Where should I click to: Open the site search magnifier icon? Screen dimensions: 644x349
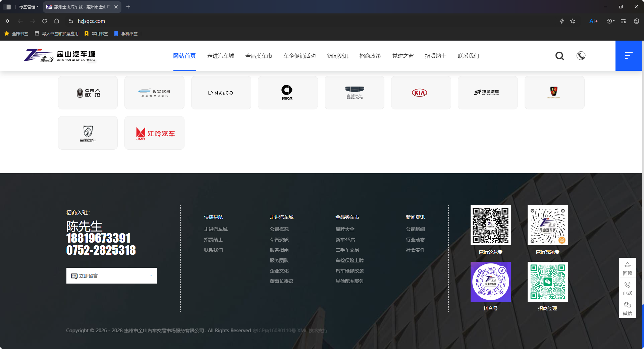coord(559,56)
